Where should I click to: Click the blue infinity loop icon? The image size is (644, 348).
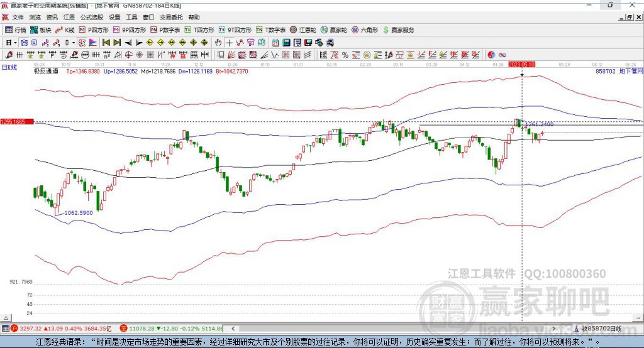502,55
